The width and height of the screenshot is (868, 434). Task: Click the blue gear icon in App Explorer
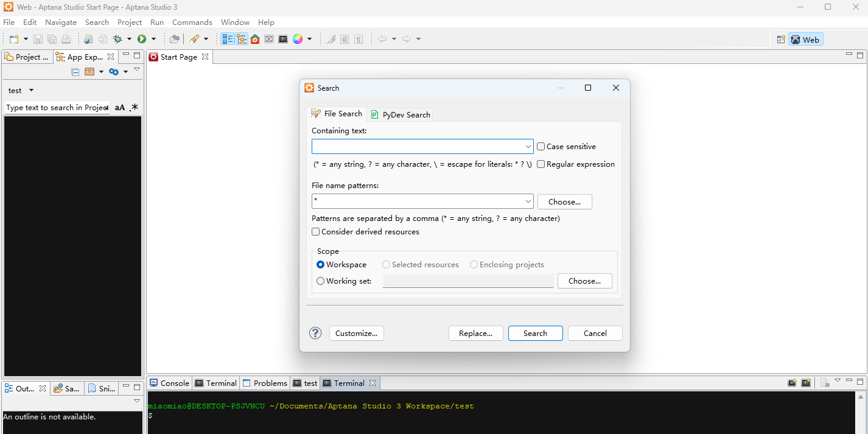(113, 72)
